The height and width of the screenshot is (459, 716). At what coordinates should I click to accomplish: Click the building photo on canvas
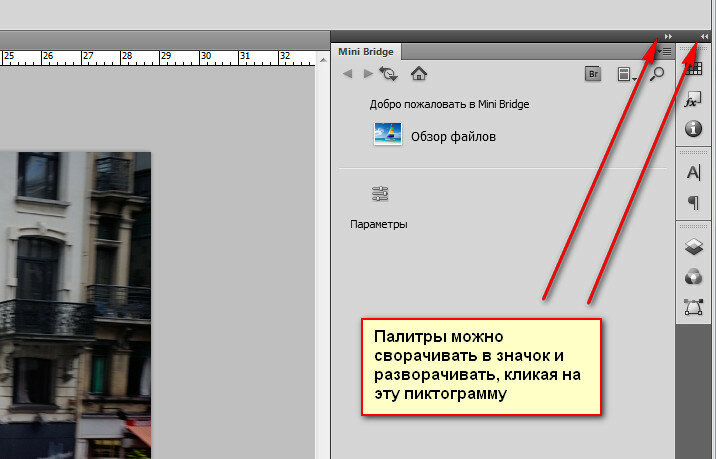click(75, 305)
